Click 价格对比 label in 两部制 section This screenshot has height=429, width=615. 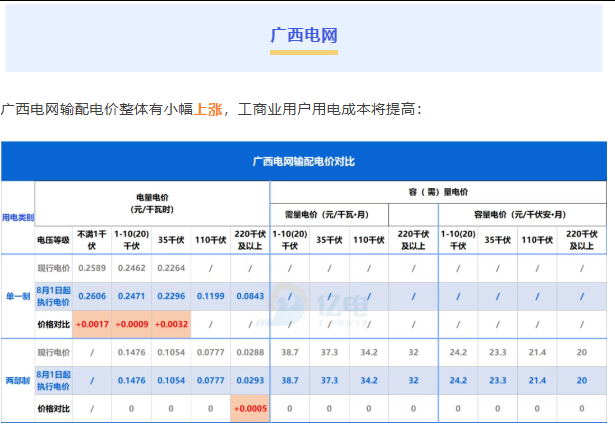(x=53, y=409)
